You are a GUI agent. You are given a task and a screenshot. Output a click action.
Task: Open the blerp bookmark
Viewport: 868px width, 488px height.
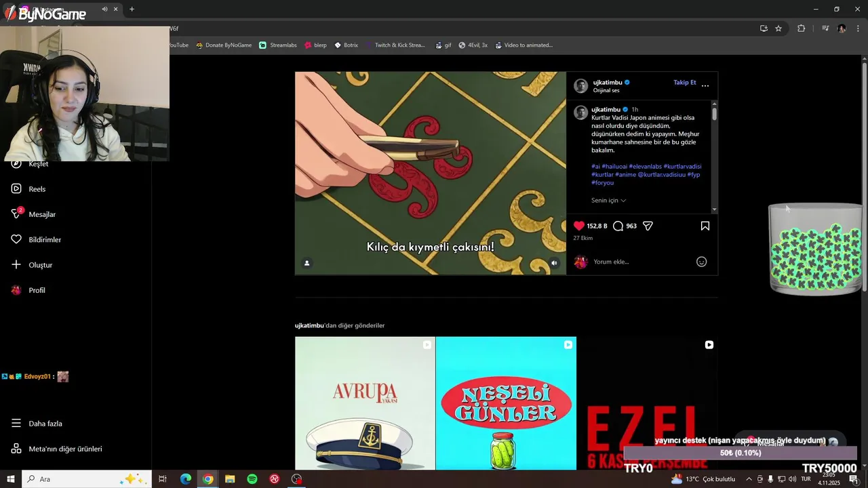coord(315,45)
